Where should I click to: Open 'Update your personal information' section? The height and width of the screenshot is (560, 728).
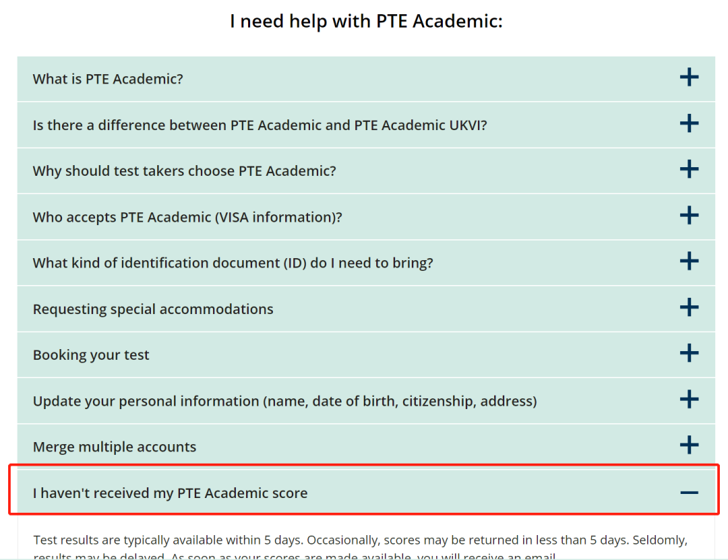tap(284, 401)
